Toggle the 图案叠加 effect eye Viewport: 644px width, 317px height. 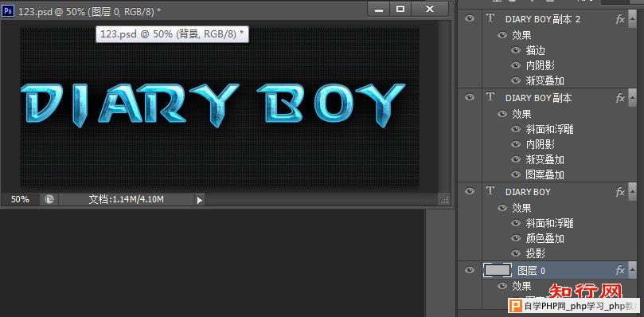coord(516,174)
